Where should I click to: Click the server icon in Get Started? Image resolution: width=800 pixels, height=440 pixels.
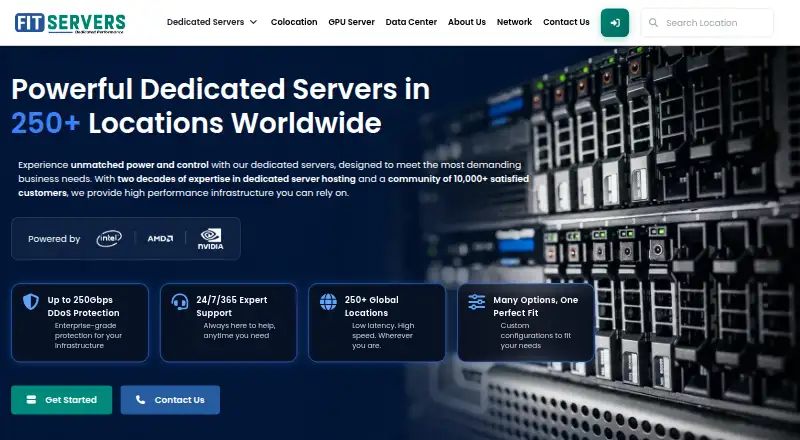[31, 399]
